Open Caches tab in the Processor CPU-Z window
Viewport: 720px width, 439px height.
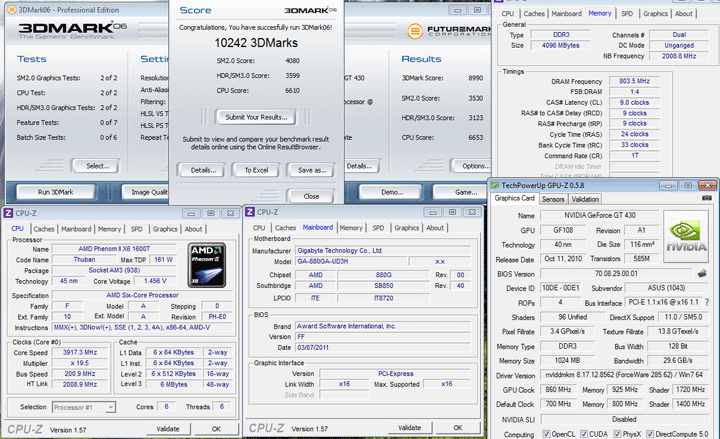(44, 229)
